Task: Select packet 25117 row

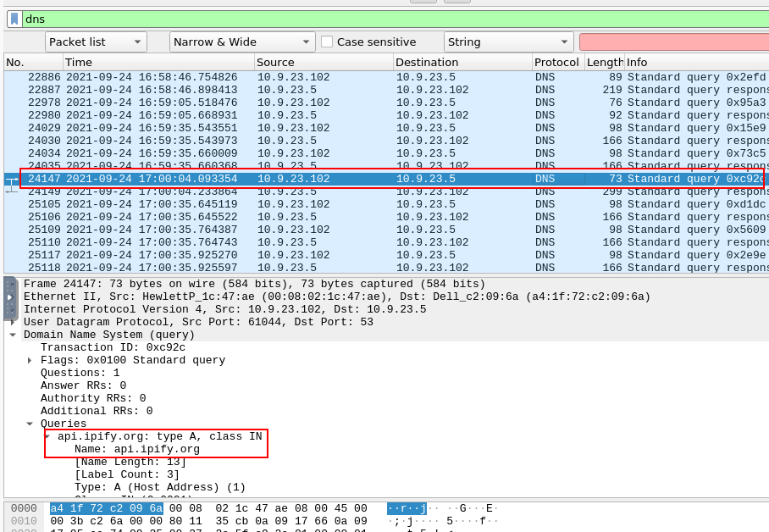Action: click(386, 255)
